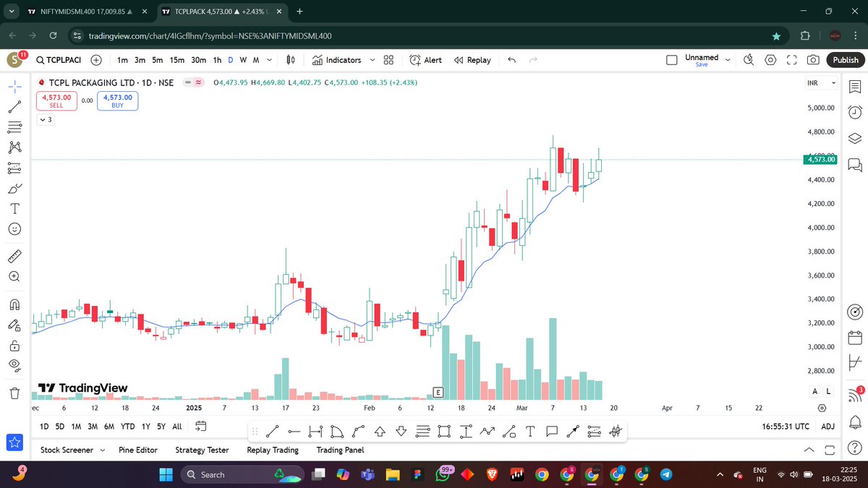Take a chart snapshot with camera icon
This screenshot has width=868, height=488.
pyautogui.click(x=814, y=60)
